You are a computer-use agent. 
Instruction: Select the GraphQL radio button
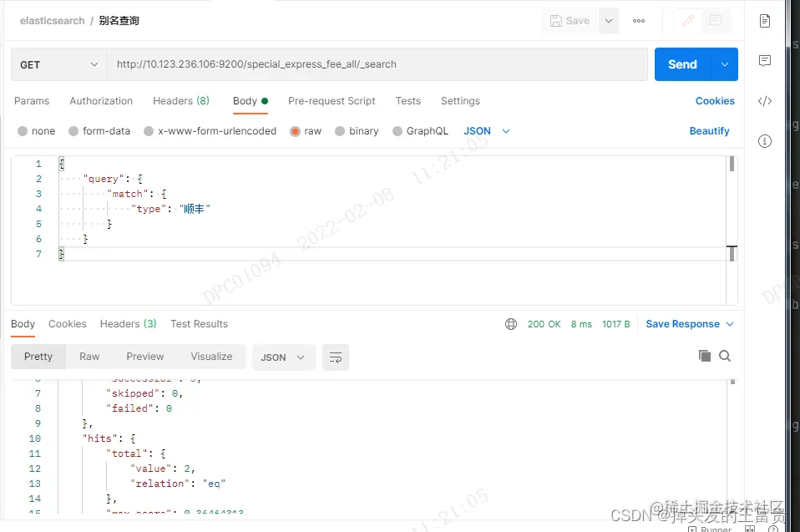click(397, 131)
